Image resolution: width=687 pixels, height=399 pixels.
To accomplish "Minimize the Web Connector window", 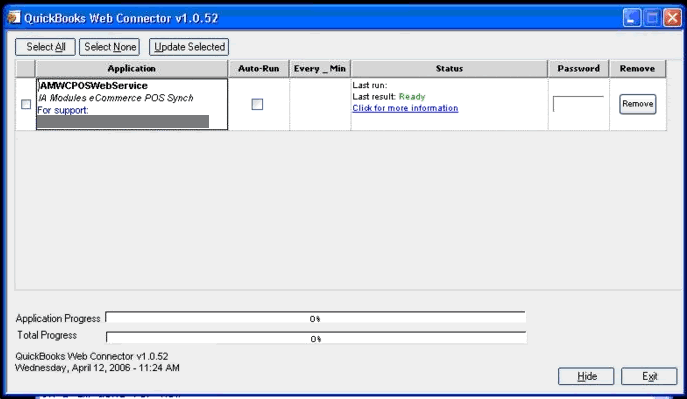I will click(x=631, y=18).
